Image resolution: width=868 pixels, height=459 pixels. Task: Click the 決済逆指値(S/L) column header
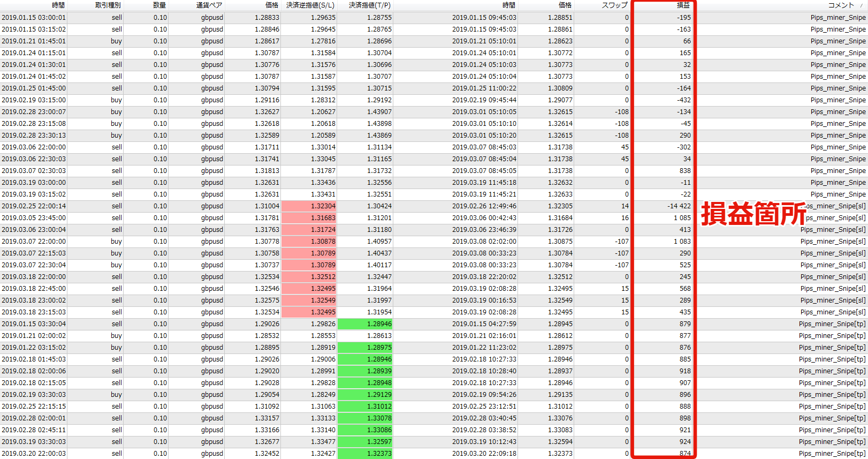coord(310,5)
